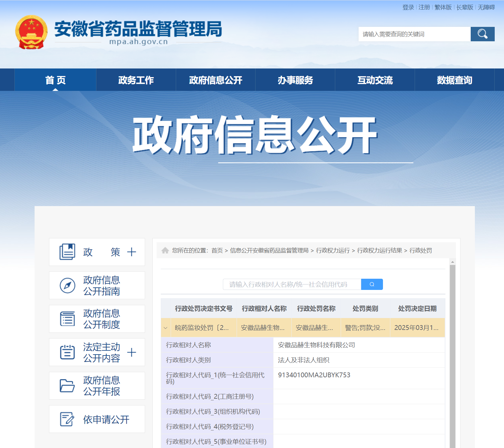The width and height of the screenshot is (504, 448).
Task: Click the list icon for 政府信息公开制度
Action: click(67, 319)
